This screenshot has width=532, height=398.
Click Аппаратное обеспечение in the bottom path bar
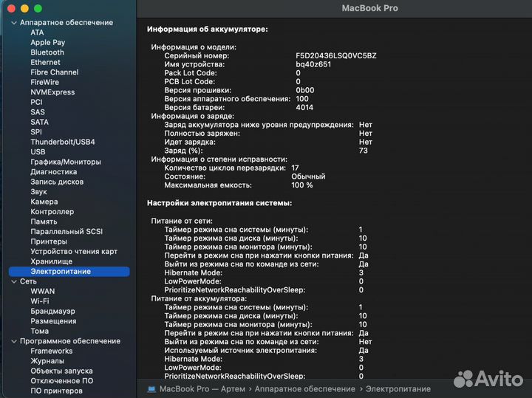coord(304,388)
